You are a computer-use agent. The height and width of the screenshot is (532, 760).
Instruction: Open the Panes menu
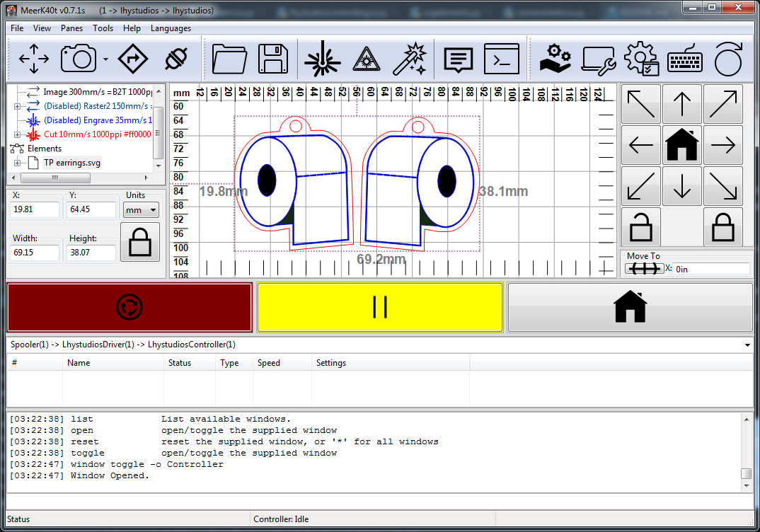pyautogui.click(x=71, y=28)
